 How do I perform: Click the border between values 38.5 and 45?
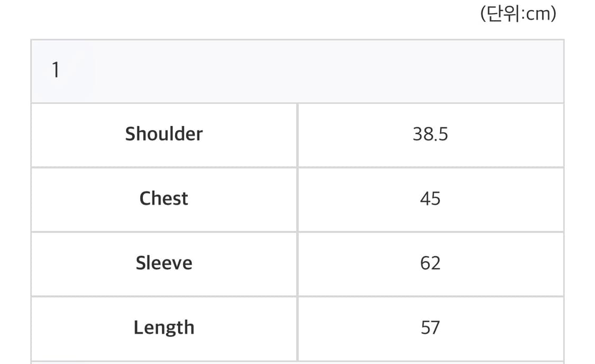[430, 167]
